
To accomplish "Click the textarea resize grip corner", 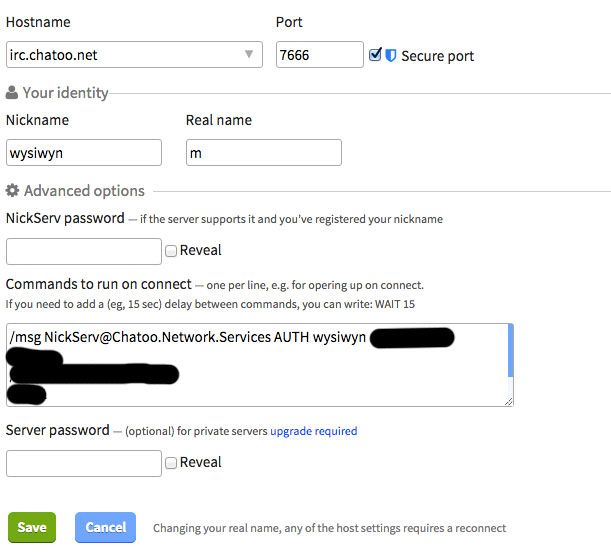I will [x=508, y=401].
